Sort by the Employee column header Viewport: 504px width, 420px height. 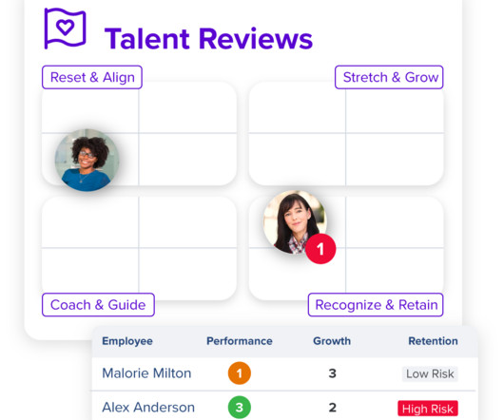[127, 341]
